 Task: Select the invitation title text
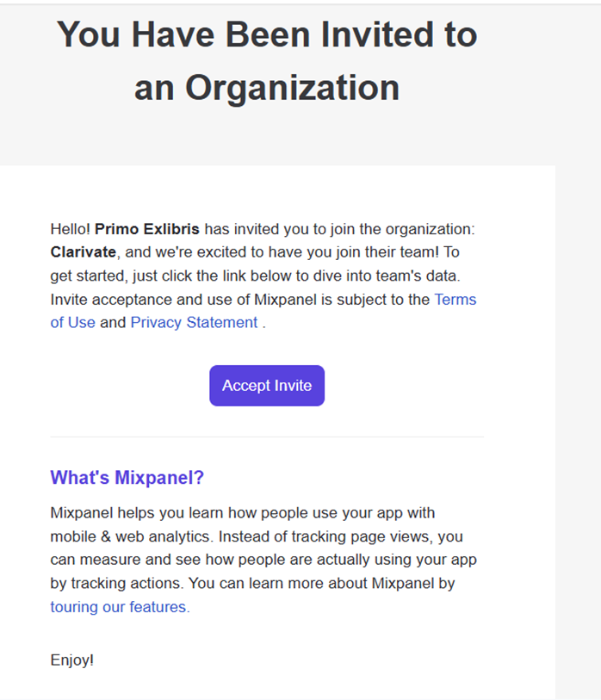[267, 60]
